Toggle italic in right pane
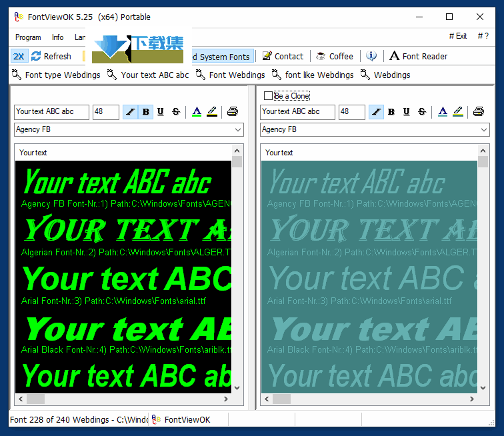This screenshot has width=504, height=436. [x=376, y=112]
